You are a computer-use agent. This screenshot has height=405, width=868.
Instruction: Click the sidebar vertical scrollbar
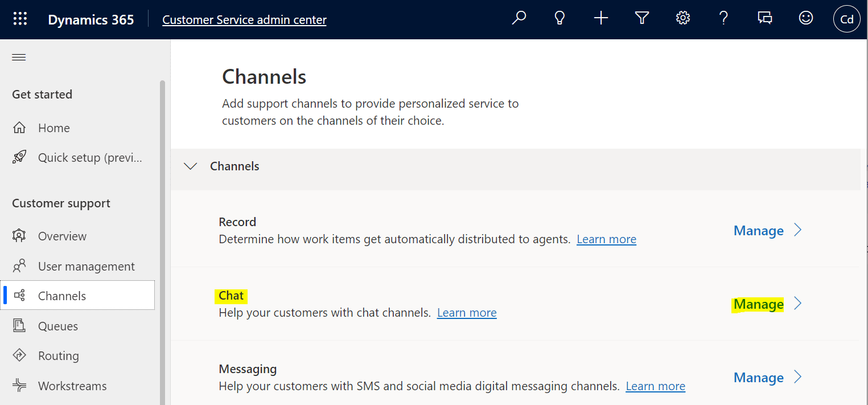[x=162, y=242]
